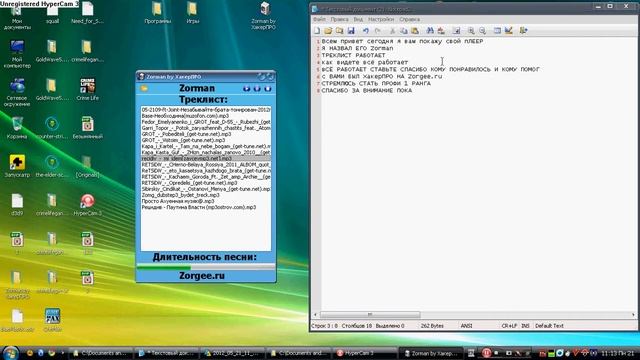This screenshot has height=360, width=640.
Task: Select track Паутина Власти (mp3ostrov.com).mp3
Action: coord(206,207)
